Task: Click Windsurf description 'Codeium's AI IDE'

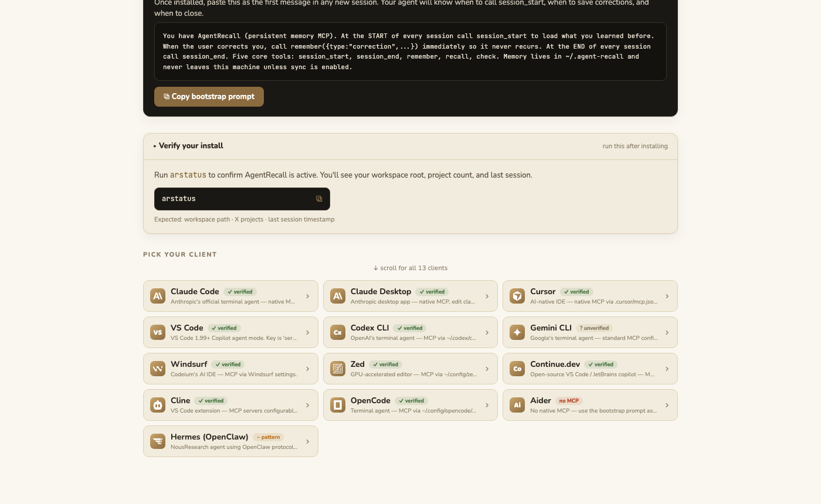Action: [x=233, y=374]
